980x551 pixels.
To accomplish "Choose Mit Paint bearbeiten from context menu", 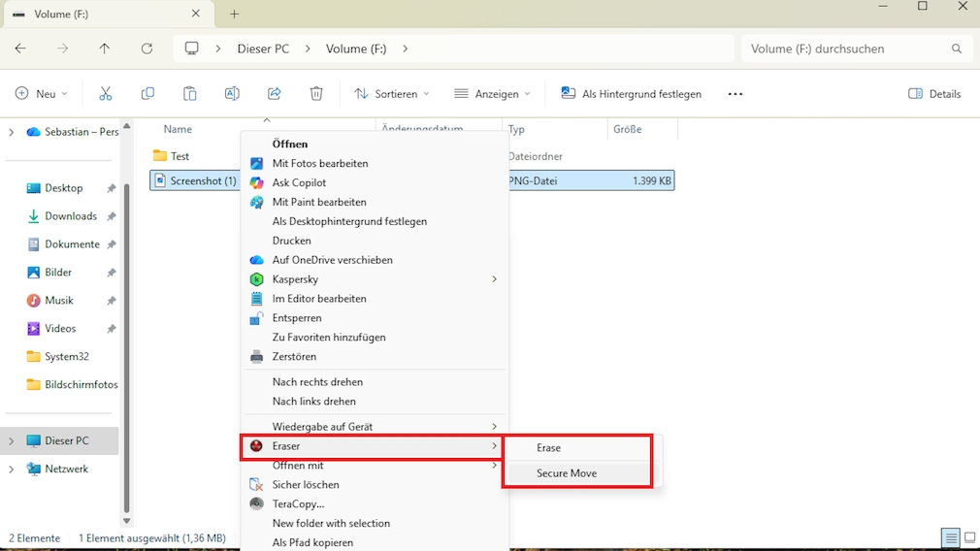I will 319,202.
